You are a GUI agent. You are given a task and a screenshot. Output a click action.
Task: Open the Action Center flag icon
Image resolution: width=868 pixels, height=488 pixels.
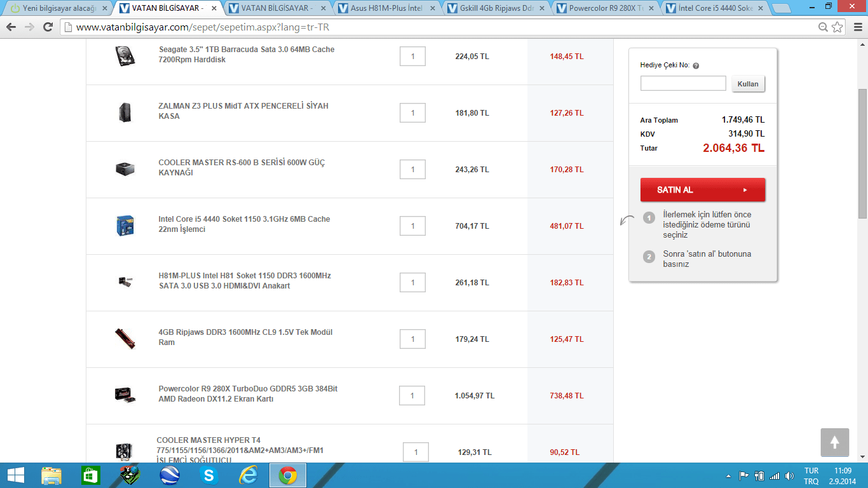[x=743, y=476]
